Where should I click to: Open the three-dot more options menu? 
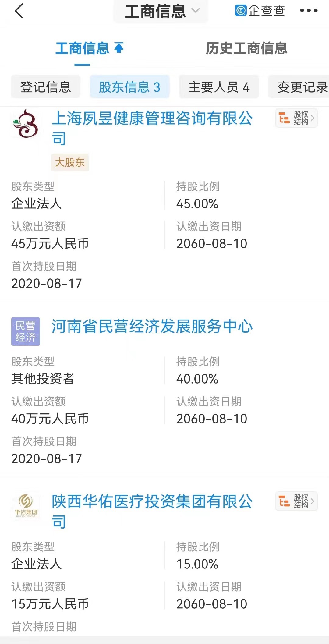309,11
